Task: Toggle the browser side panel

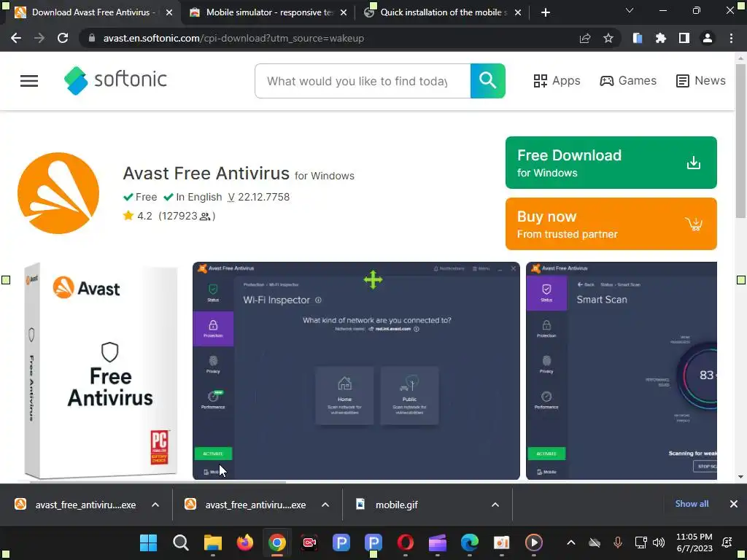Action: 684,38
